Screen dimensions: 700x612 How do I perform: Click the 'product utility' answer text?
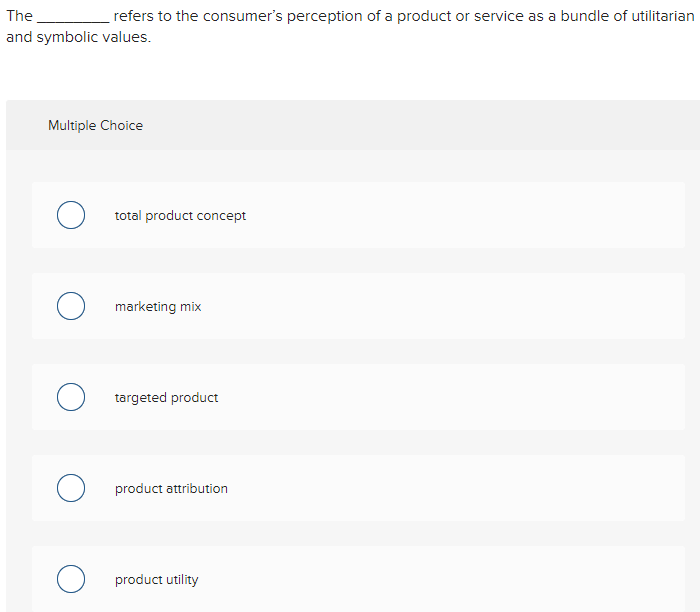[156, 580]
